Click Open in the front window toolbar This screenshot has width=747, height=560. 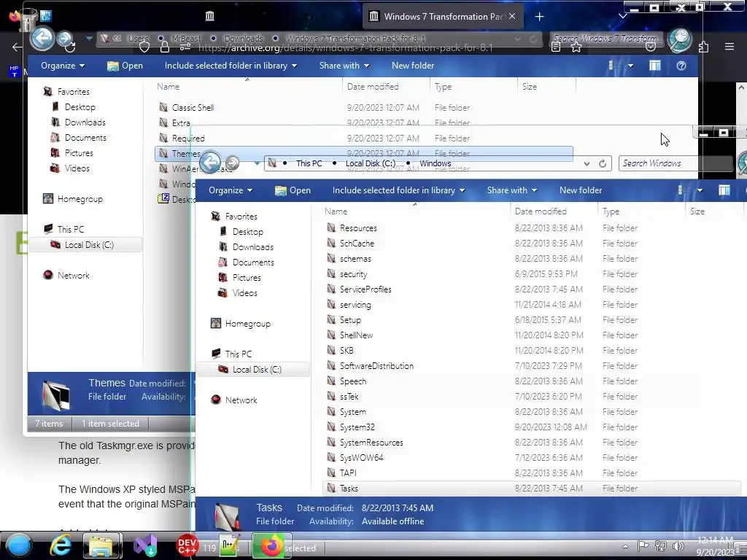[x=293, y=190]
